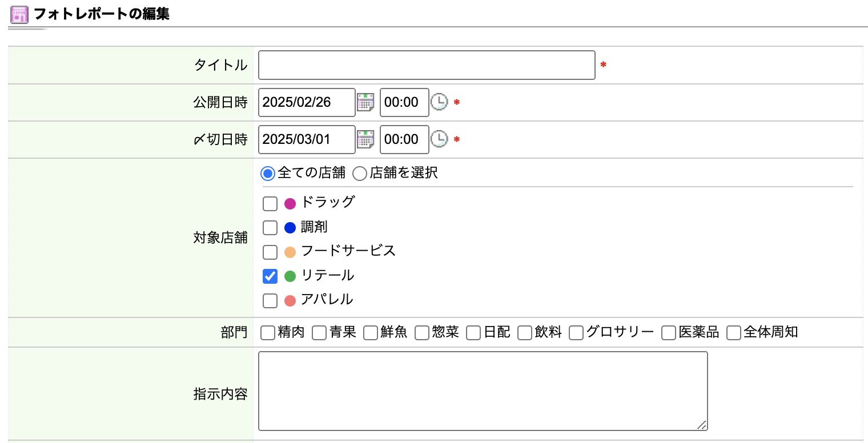Click the 〆切日時 time field
Image resolution: width=868 pixels, height=443 pixels.
[x=404, y=139]
